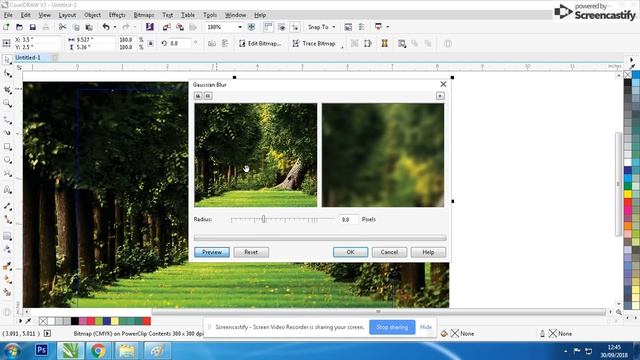Viewport: 640px width, 360px height.
Task: Click the Paste icon in toolbar
Action: (89, 27)
